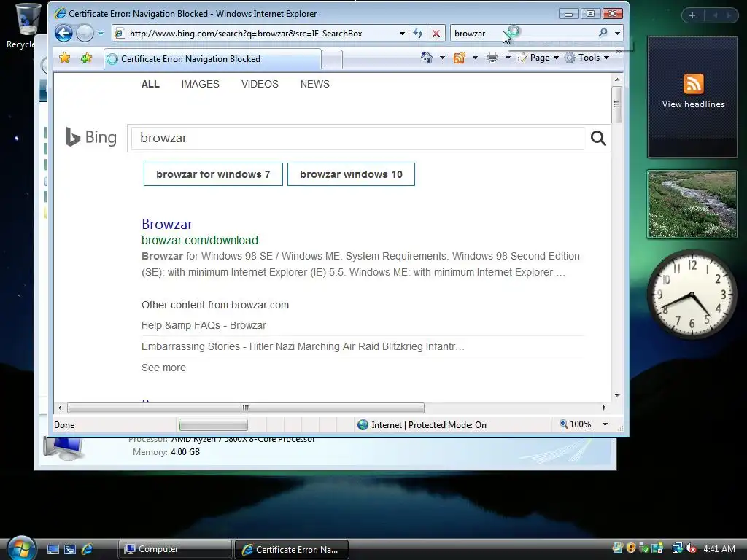The width and height of the screenshot is (747, 560).
Task: Open the Browzar result title link
Action: pyautogui.click(x=167, y=224)
